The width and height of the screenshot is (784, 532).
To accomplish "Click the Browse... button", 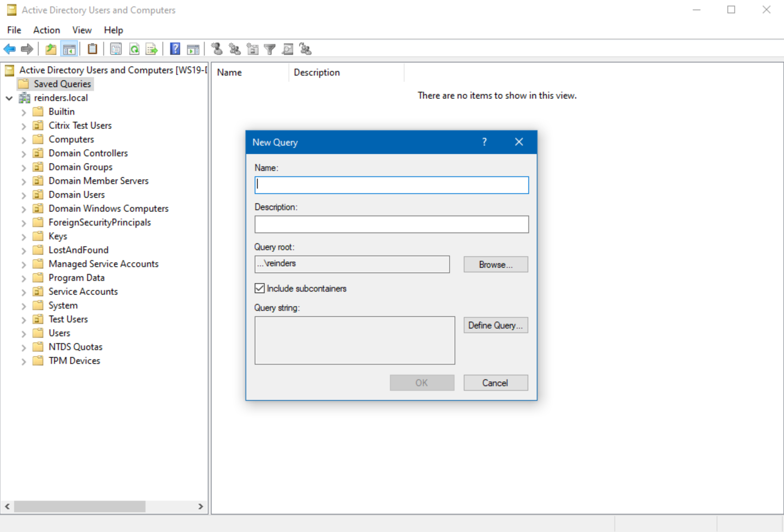I will (495, 264).
